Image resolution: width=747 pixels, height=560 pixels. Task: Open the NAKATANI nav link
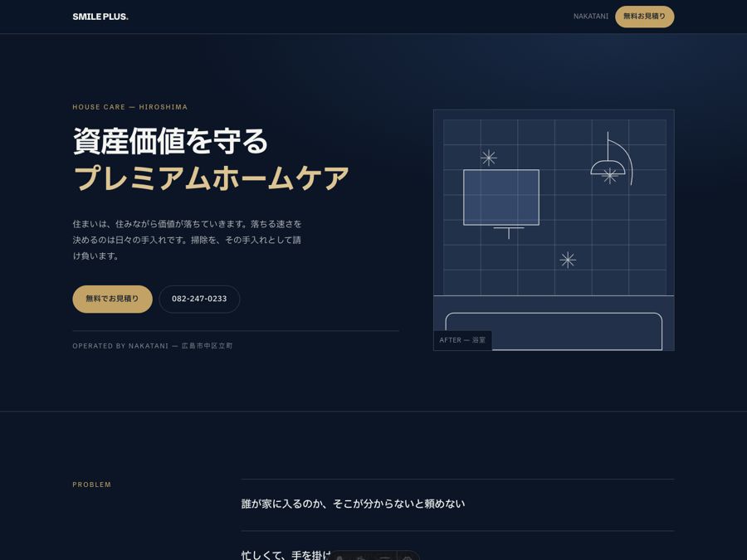(x=591, y=17)
